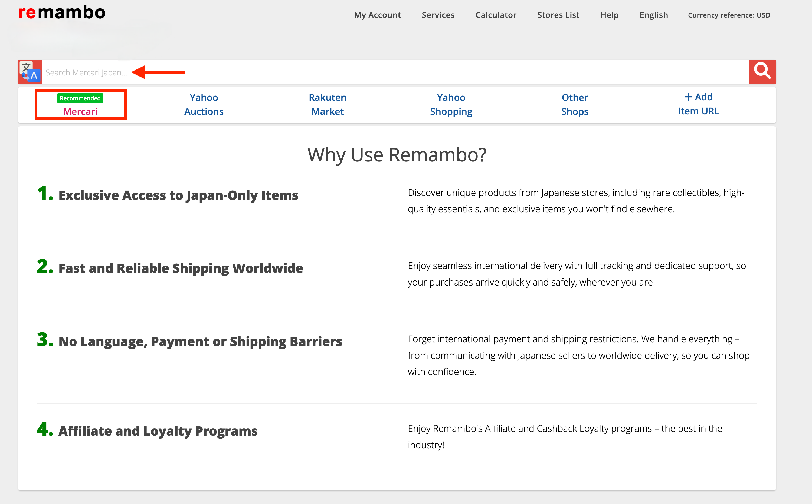The height and width of the screenshot is (504, 812).
Task: Switch to the Yahoo Auctions tab
Action: click(204, 104)
